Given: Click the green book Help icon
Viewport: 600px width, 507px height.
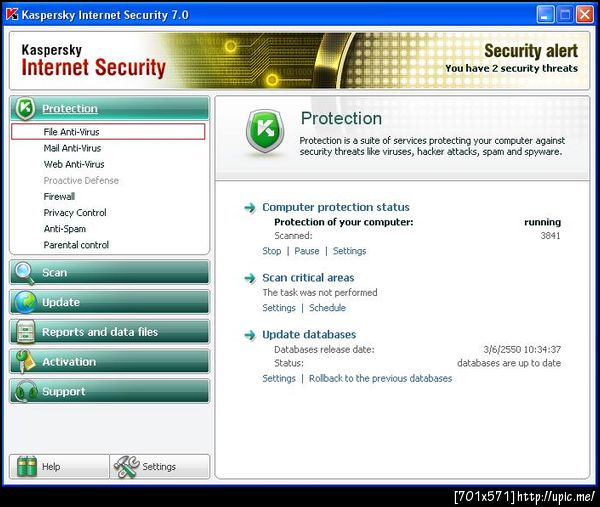Looking at the screenshot, I should click(x=27, y=467).
